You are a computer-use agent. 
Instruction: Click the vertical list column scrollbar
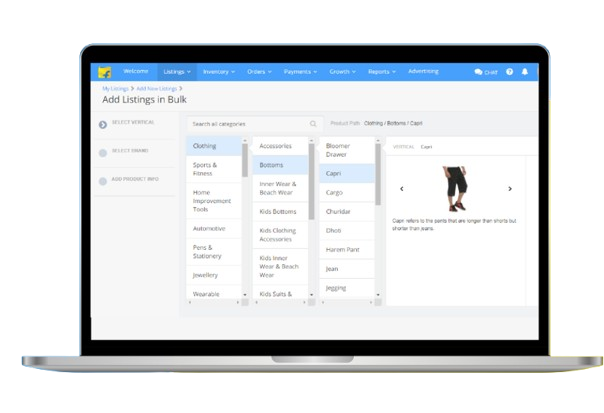(x=378, y=174)
